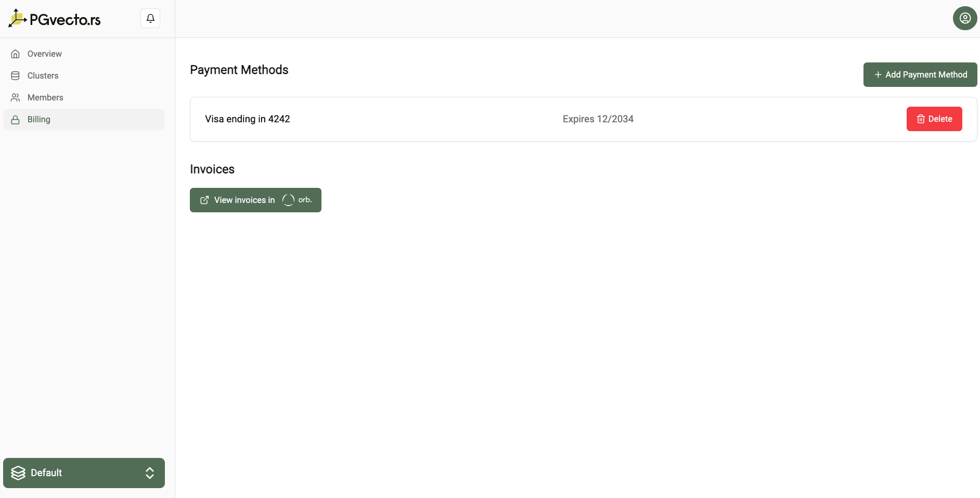
Task: Open the user account avatar menu
Action: [964, 19]
